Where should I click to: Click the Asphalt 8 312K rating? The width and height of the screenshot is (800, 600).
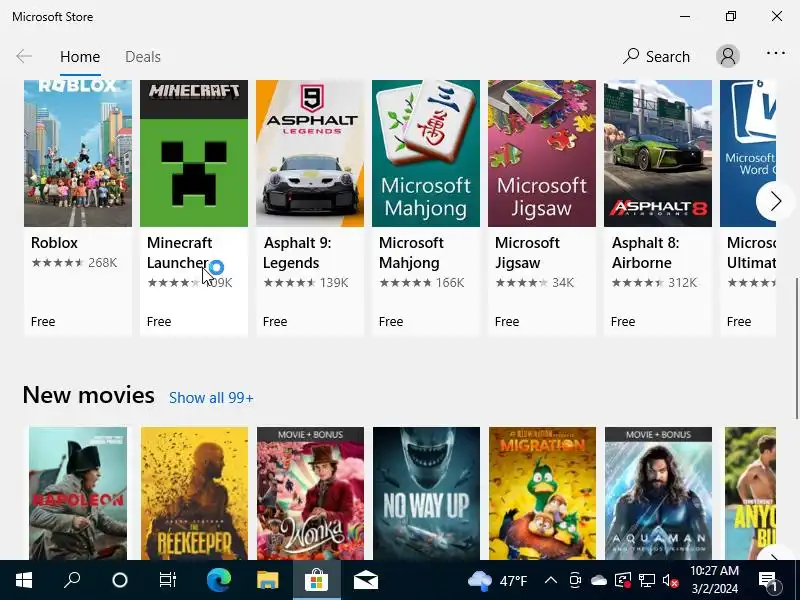click(654, 283)
